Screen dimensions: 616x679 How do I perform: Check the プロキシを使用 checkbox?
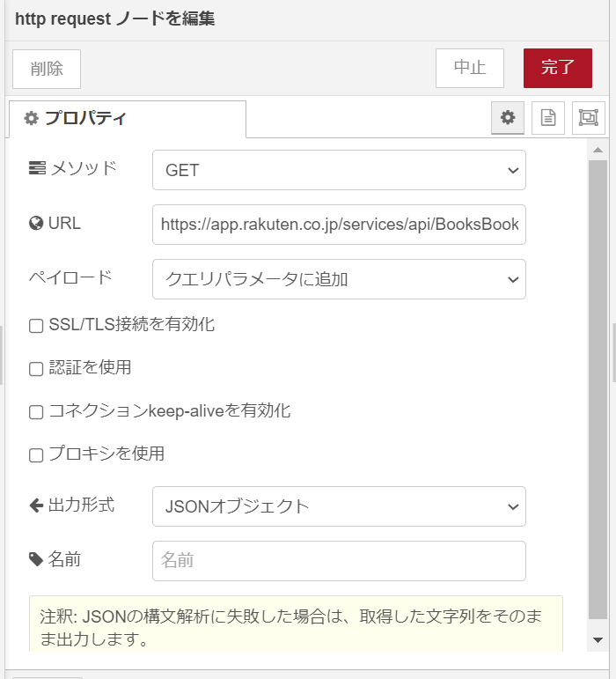tap(36, 455)
